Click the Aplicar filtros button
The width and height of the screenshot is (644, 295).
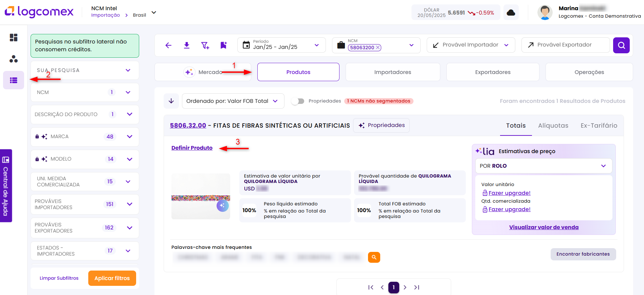[x=112, y=278]
